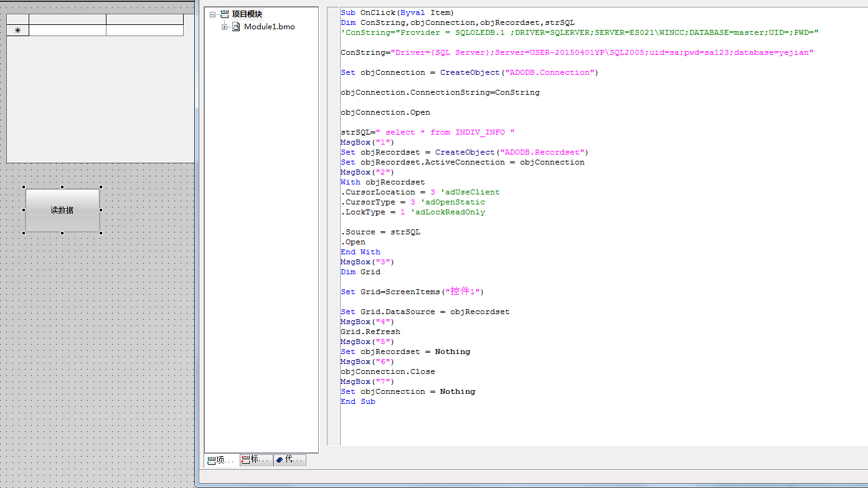Click the MsgBox("7") line

(x=367, y=381)
